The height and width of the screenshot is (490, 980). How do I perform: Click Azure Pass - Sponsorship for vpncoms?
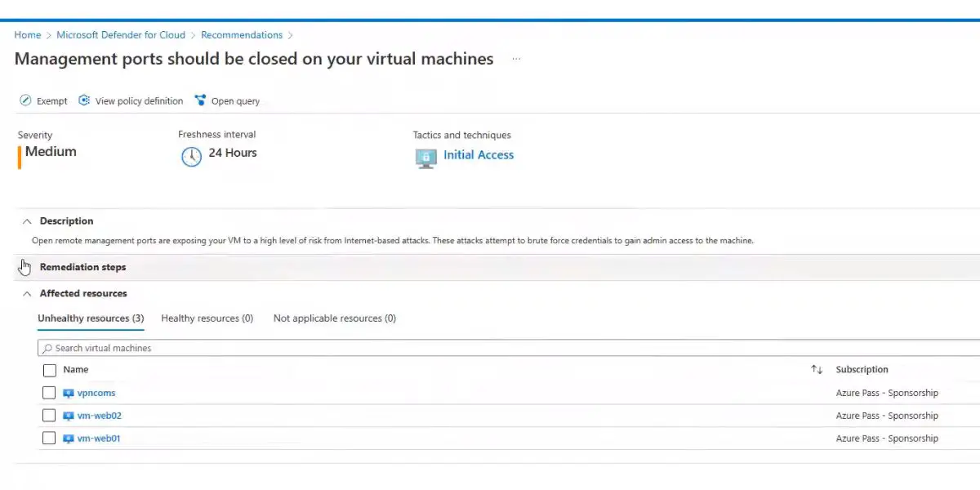(887, 393)
